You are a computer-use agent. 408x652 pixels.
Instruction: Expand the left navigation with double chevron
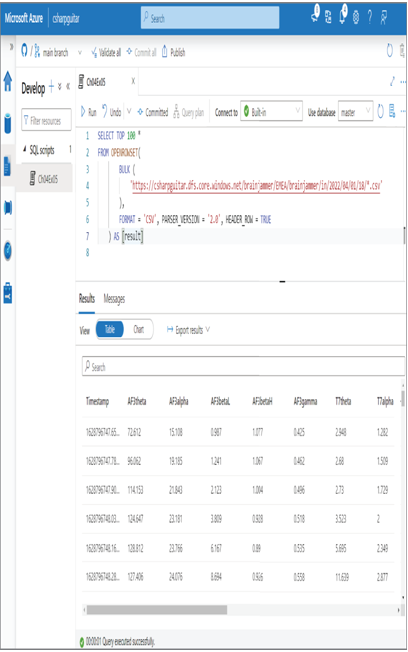(x=11, y=47)
